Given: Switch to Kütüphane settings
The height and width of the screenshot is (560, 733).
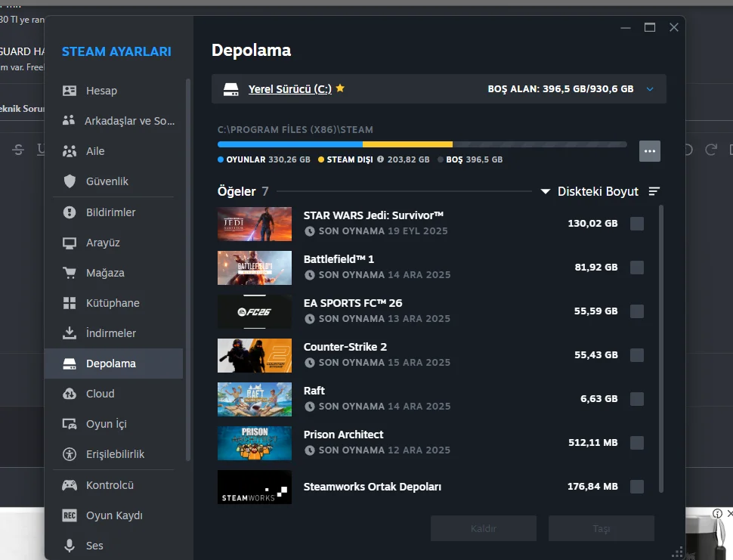Looking at the screenshot, I should (115, 303).
